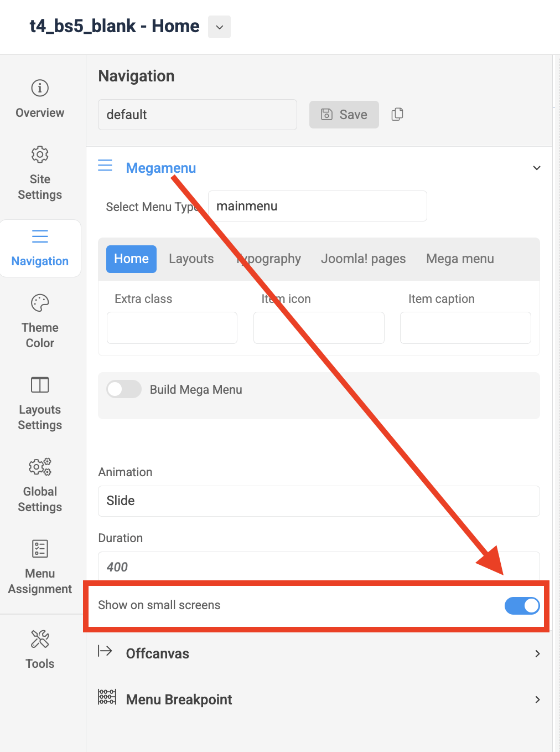Open the default navigation profile dropdown
Viewport: 560px width, 752px height.
point(198,115)
